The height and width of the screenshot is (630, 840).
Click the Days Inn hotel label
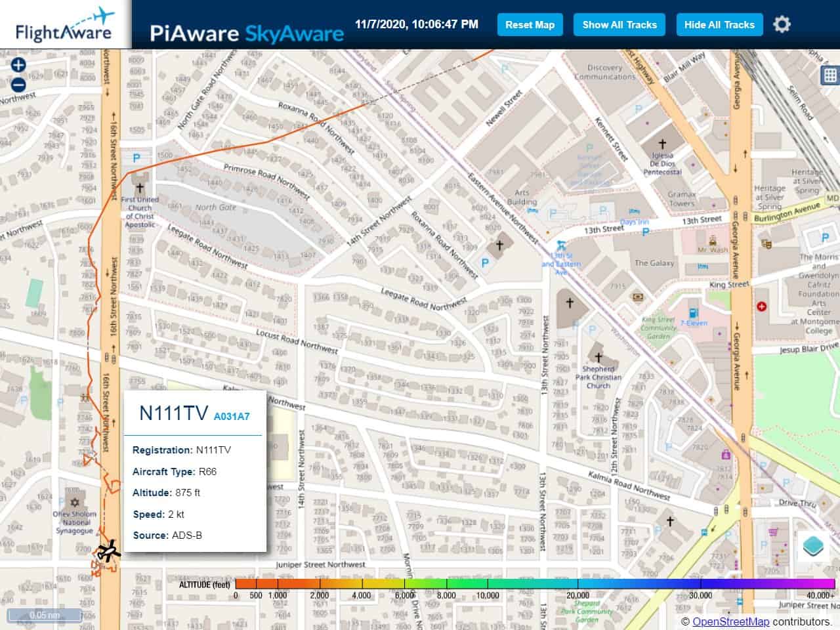(x=634, y=222)
